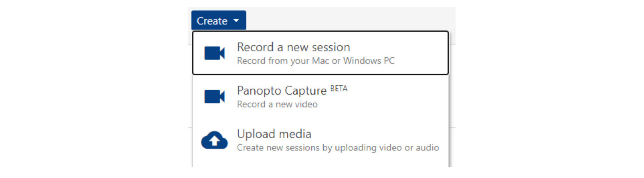Click Create new sessions by uploading video or audio
This screenshot has height=178, width=644.
click(338, 148)
